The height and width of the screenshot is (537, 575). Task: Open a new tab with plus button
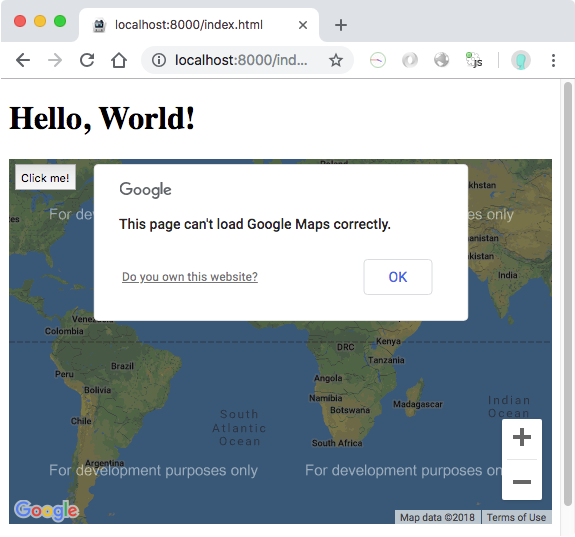341,25
